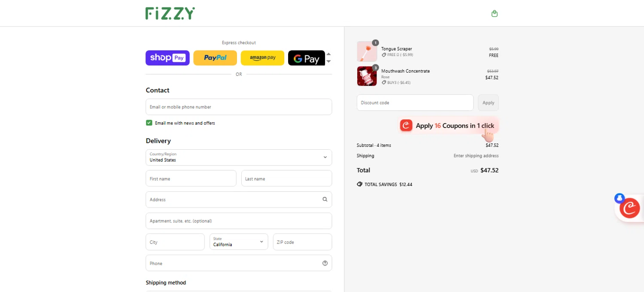
Task: Click the Delivery section heading
Action: pos(158,141)
